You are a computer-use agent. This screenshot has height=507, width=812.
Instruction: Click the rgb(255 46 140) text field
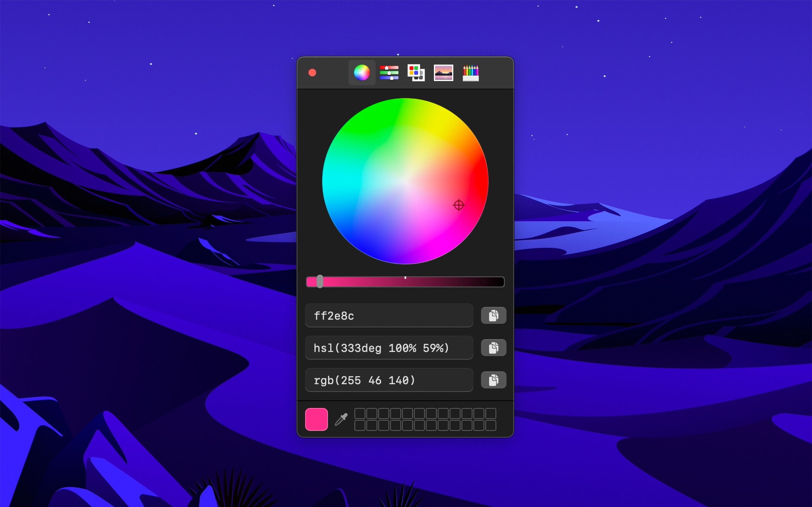[389, 380]
